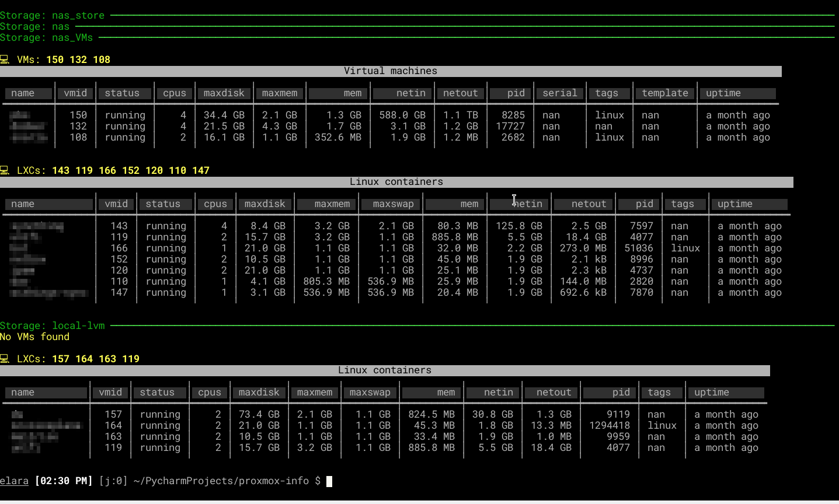Click the 80.3 MB mem value
The width and height of the screenshot is (839, 504).
(458, 226)
